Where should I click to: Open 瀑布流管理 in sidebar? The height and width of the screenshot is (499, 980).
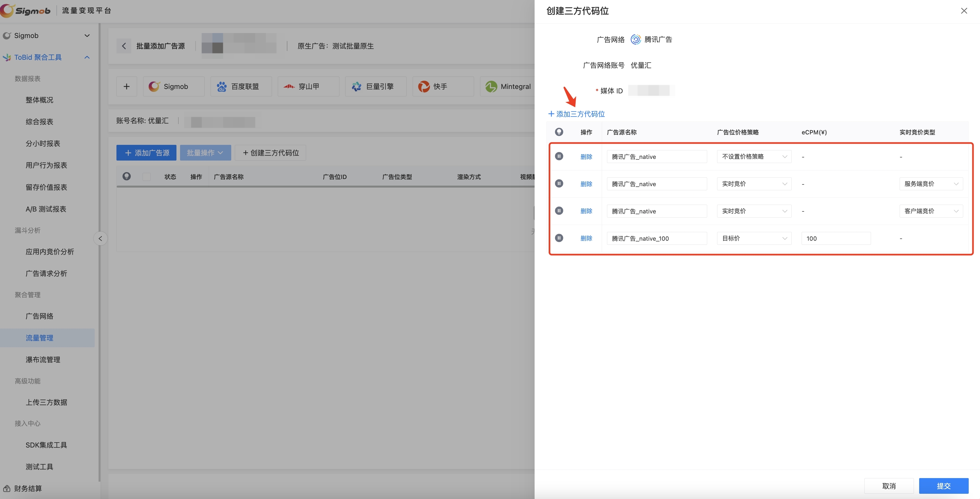(43, 360)
